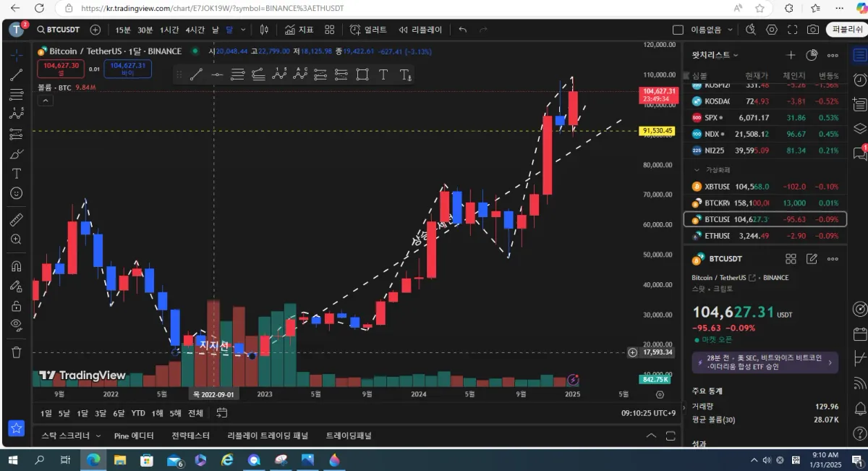Screen dimensions: 868x471
Task: Collapse the indicator legend chevron
Action: point(46,101)
